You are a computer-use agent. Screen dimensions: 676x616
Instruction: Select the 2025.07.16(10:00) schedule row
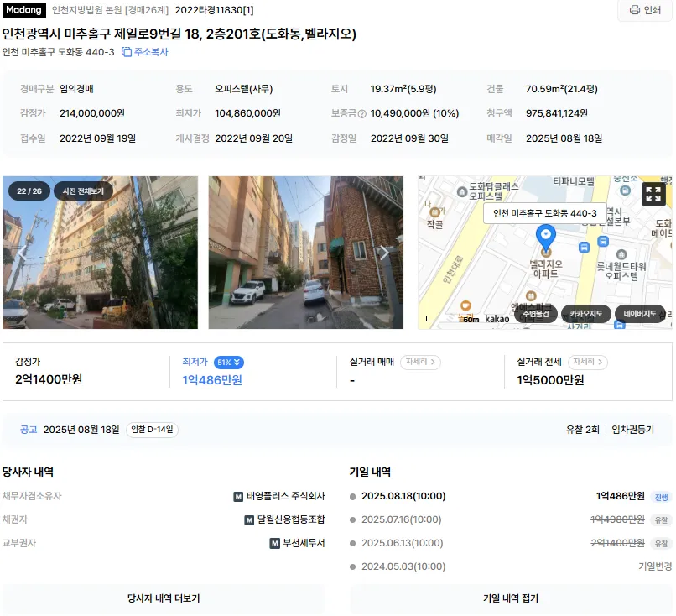tap(511, 519)
